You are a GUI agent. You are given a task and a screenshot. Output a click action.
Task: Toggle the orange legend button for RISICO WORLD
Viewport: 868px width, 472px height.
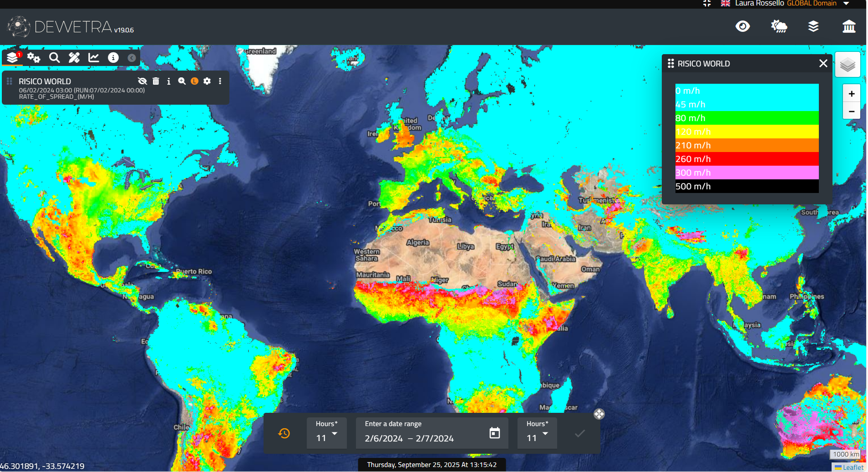coord(194,81)
